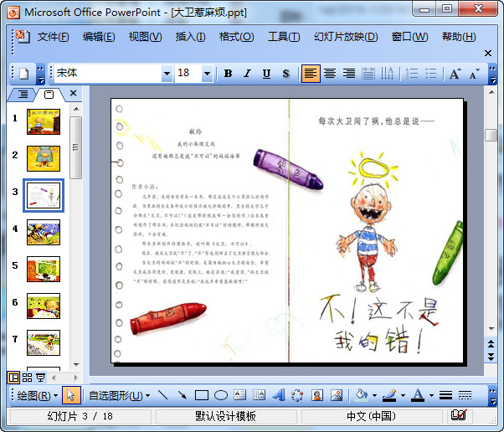Select slide 1 thumbnail

(44, 121)
